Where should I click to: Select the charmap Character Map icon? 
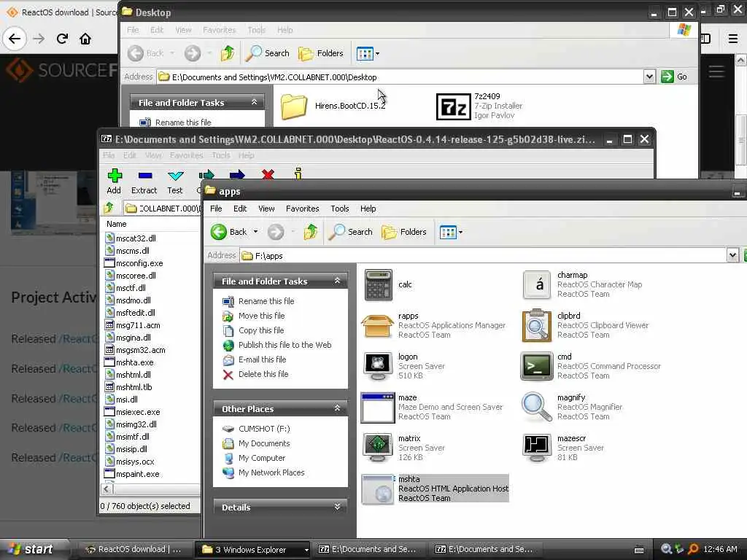click(537, 285)
